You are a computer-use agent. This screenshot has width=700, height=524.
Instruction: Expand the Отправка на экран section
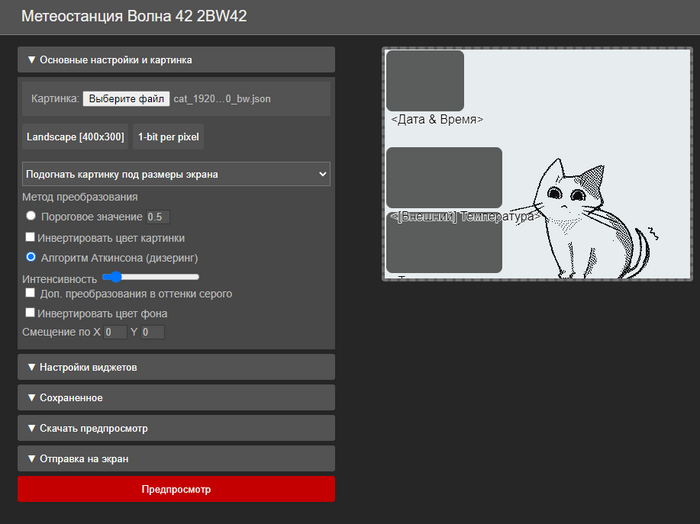click(x=175, y=459)
